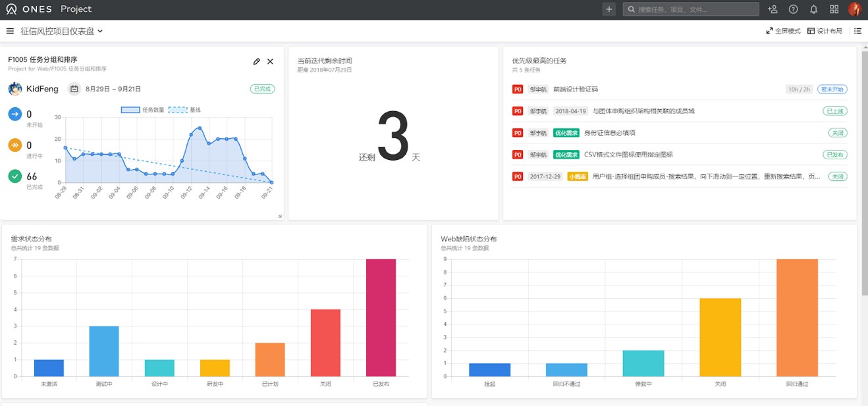The height and width of the screenshot is (406, 868).
Task: Open the help question mark icon
Action: tap(794, 9)
